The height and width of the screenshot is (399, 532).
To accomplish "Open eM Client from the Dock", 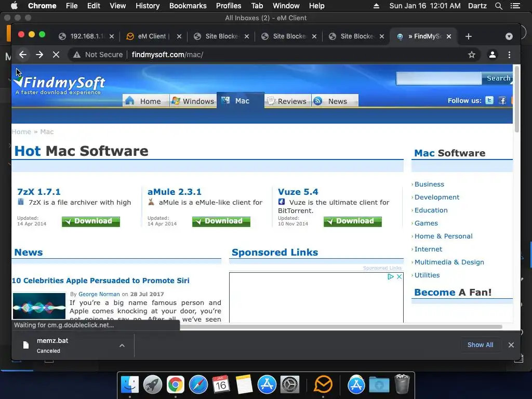I will point(323,385).
